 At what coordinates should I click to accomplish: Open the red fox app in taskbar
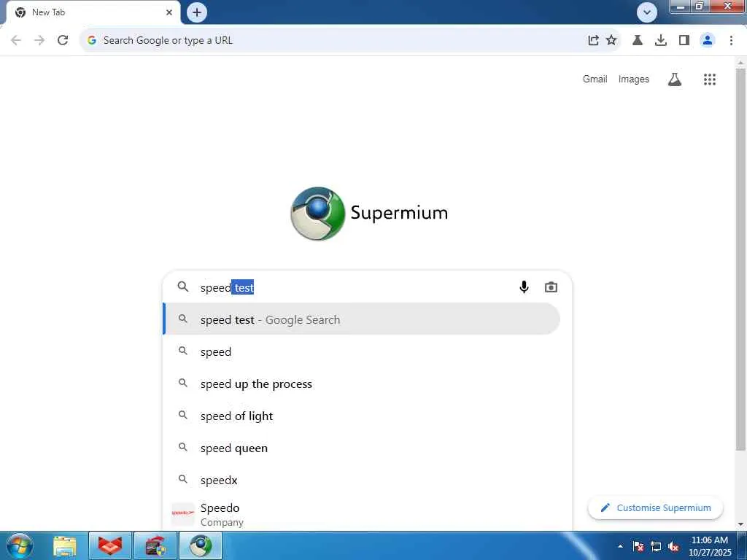point(110,545)
